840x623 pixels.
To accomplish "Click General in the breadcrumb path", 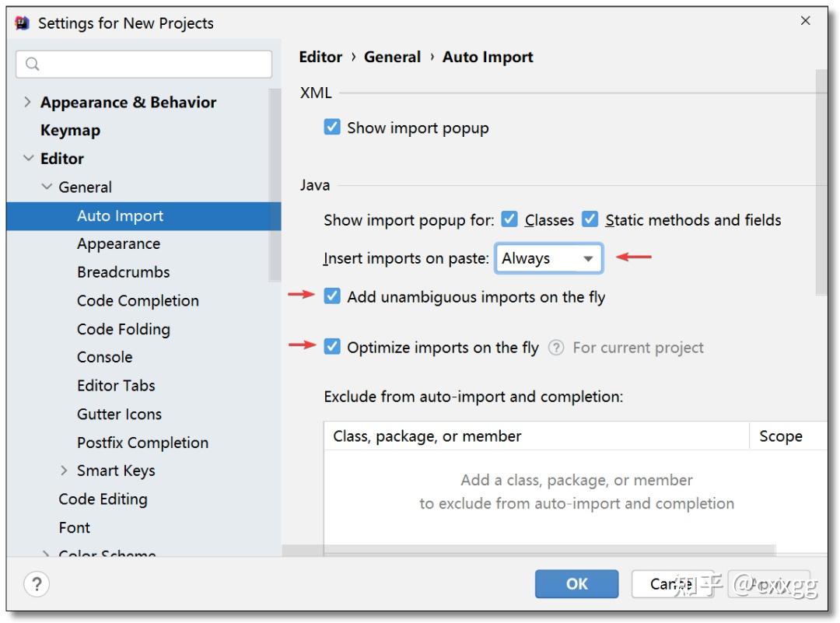I will point(393,57).
